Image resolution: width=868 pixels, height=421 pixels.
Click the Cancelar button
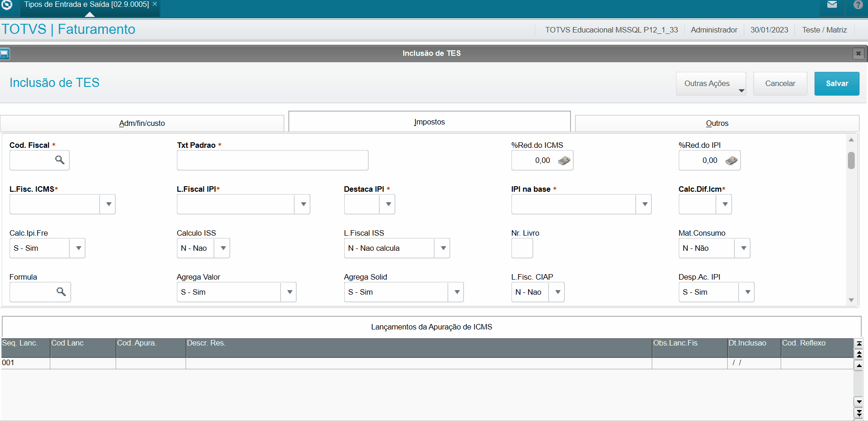tap(780, 83)
